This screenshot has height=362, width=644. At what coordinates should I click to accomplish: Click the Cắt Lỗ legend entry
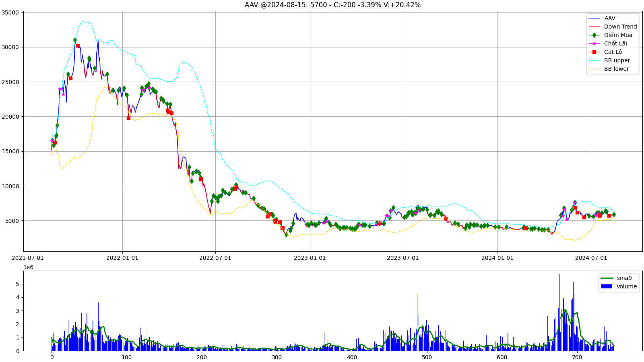click(x=605, y=52)
